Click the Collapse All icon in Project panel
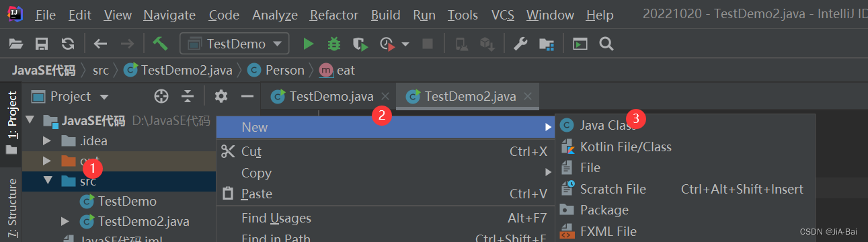868x242 pixels. coord(188,96)
